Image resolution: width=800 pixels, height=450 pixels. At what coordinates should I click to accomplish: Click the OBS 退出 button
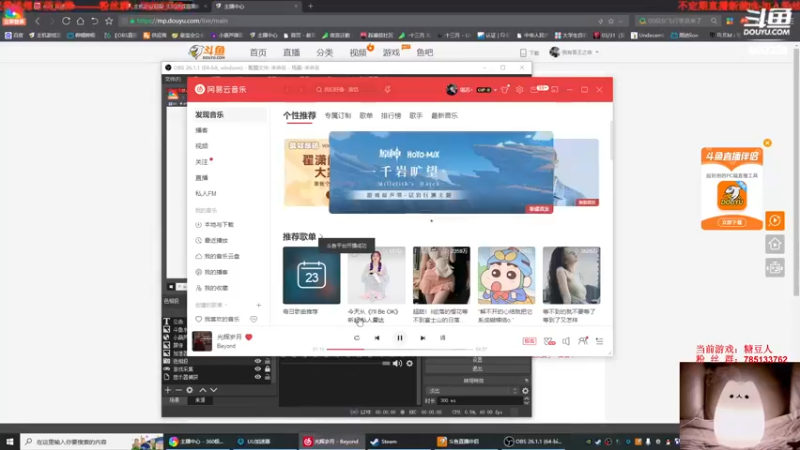point(477,368)
